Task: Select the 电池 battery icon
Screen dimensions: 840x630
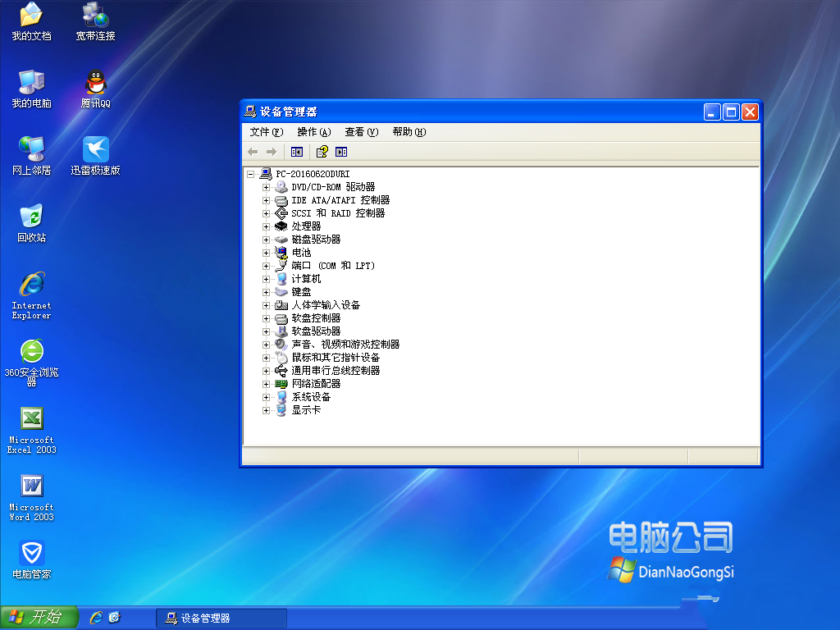Action: click(281, 253)
